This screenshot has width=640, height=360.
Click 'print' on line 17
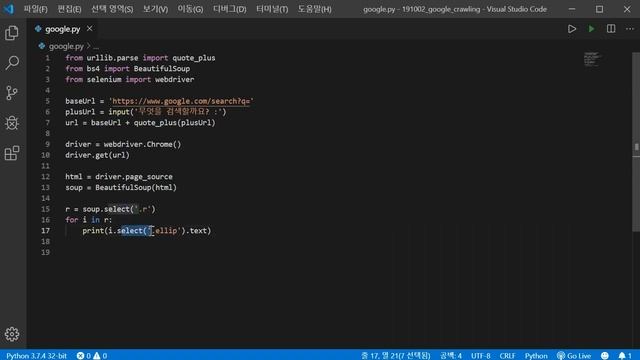(93, 230)
